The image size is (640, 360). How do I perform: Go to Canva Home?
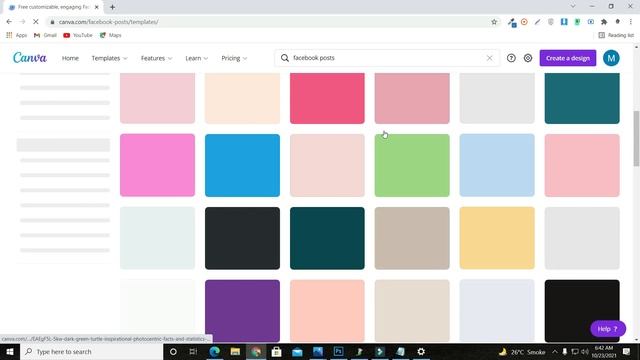pyautogui.click(x=70, y=58)
